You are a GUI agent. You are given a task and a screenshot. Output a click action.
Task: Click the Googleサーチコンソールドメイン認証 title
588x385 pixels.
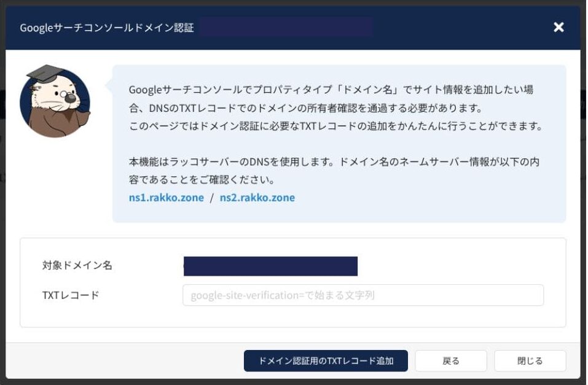click(x=106, y=28)
